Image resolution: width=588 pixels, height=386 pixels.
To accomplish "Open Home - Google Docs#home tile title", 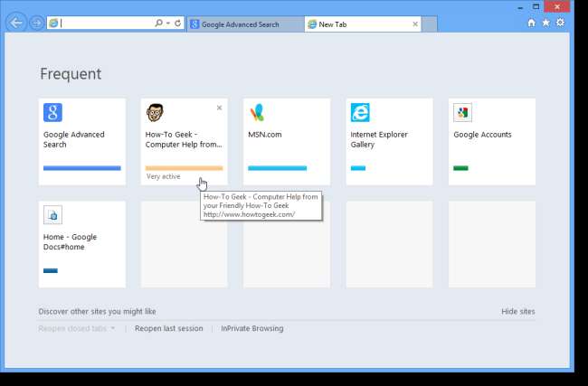I will 71,242.
